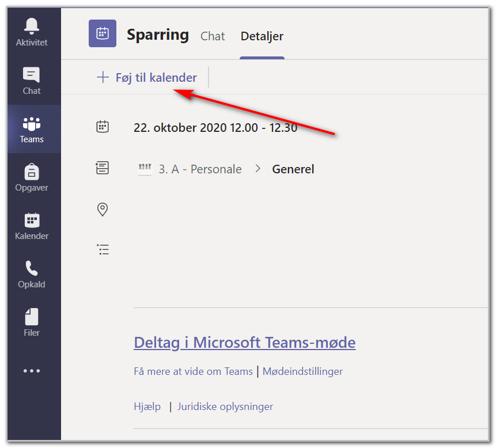Show more apps via ellipsis icon
Viewport: 496px width, 448px height.
click(x=32, y=371)
